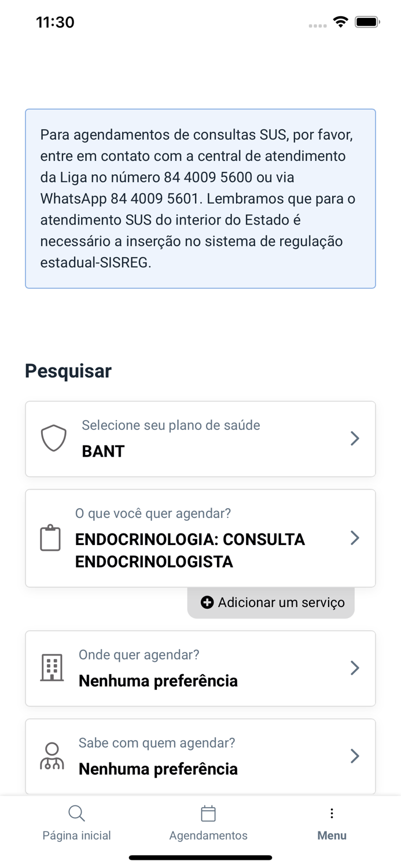Viewport: 401px width, 868px height.
Task: Tap the magnifier icon for Página inicial
Action: (x=76, y=813)
